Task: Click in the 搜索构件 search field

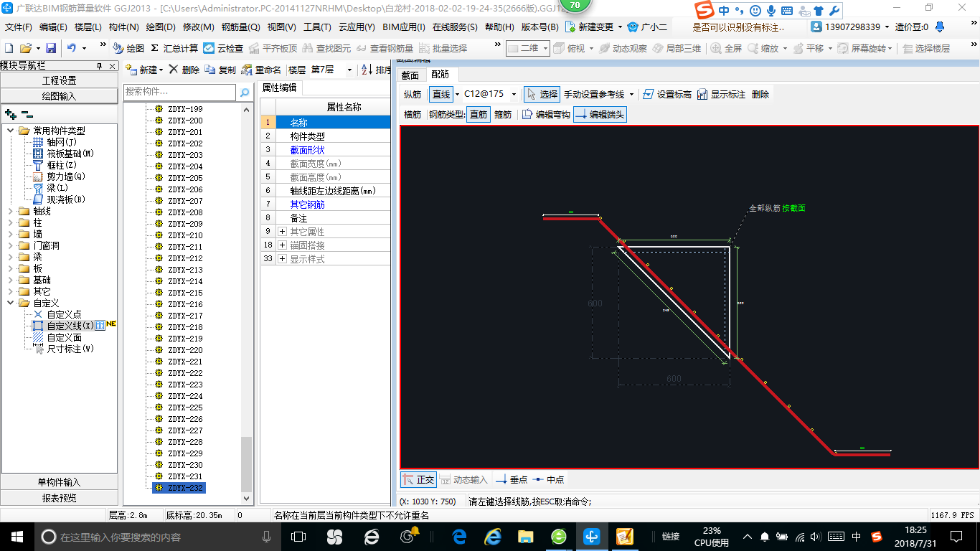Action: click(179, 92)
